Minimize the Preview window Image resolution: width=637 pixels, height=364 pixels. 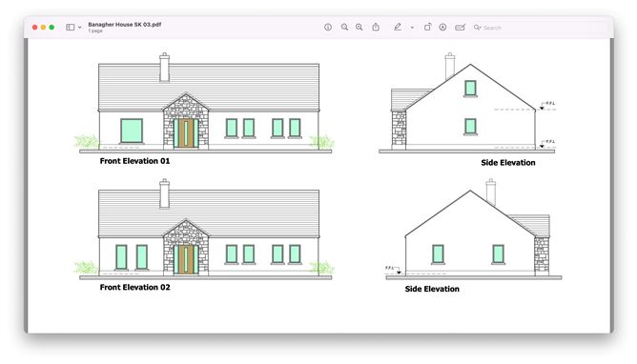click(x=43, y=28)
